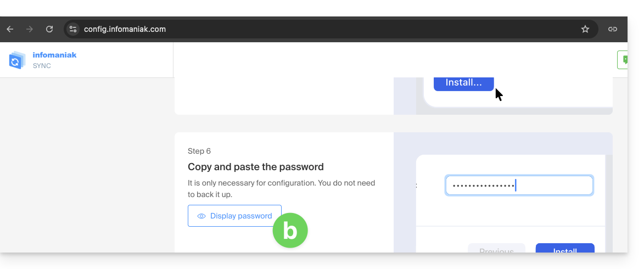Click the "infomaniak" brand name text
The width and height of the screenshot is (644, 269).
click(x=54, y=55)
